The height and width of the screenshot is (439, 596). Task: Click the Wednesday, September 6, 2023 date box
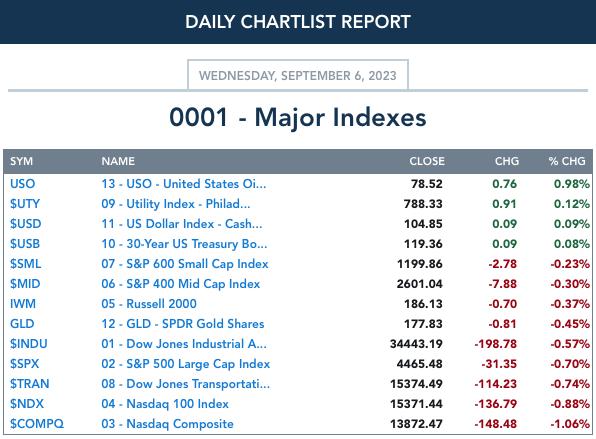pos(298,75)
